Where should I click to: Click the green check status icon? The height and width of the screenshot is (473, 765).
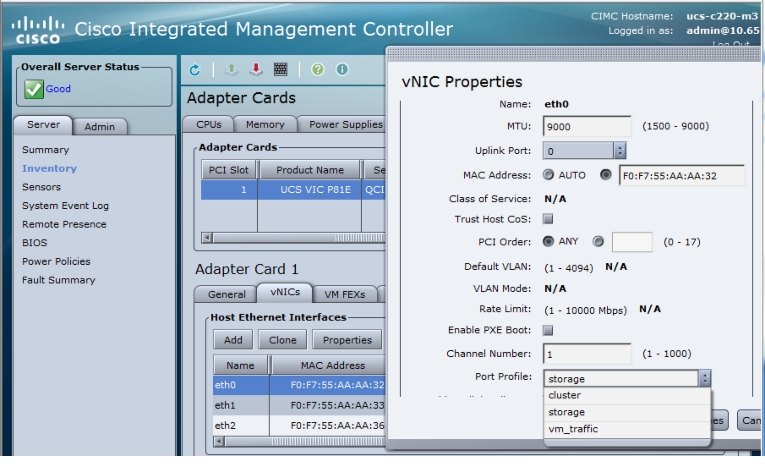34,89
